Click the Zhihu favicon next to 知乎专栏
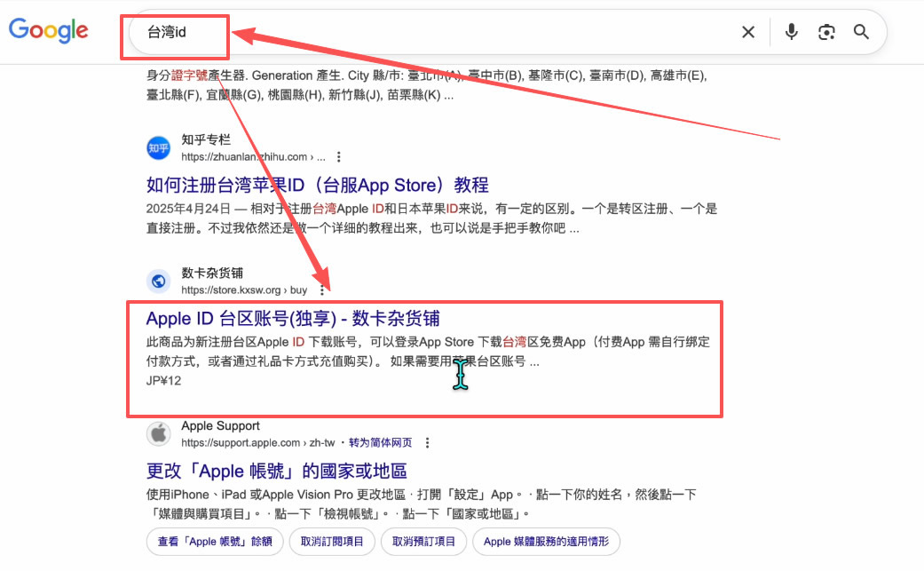Image resolution: width=924 pixels, height=571 pixels. [x=158, y=147]
